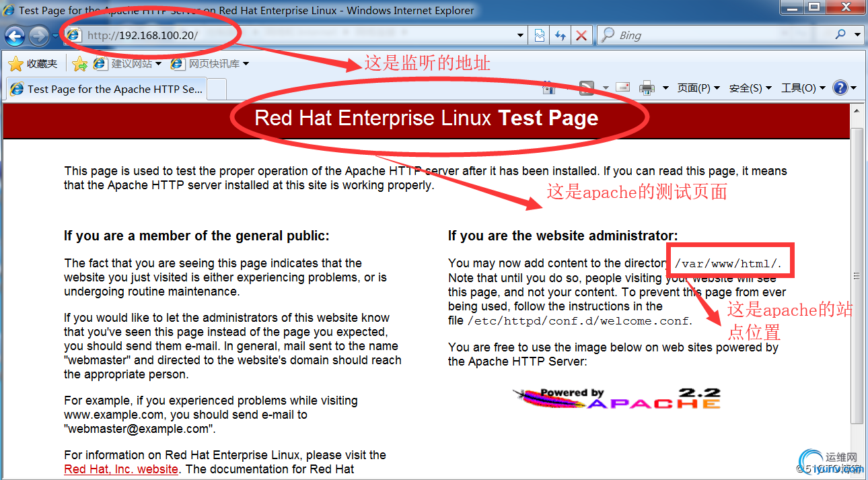Viewport: 868px width, 480px height.
Task: Open the 收藏夹 favorites button
Action: tap(33, 64)
